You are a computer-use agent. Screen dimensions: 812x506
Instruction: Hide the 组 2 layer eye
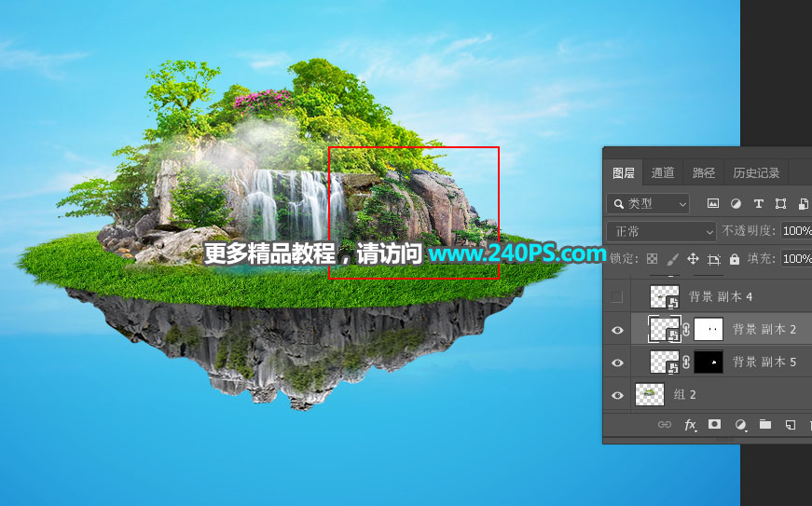[x=617, y=395]
